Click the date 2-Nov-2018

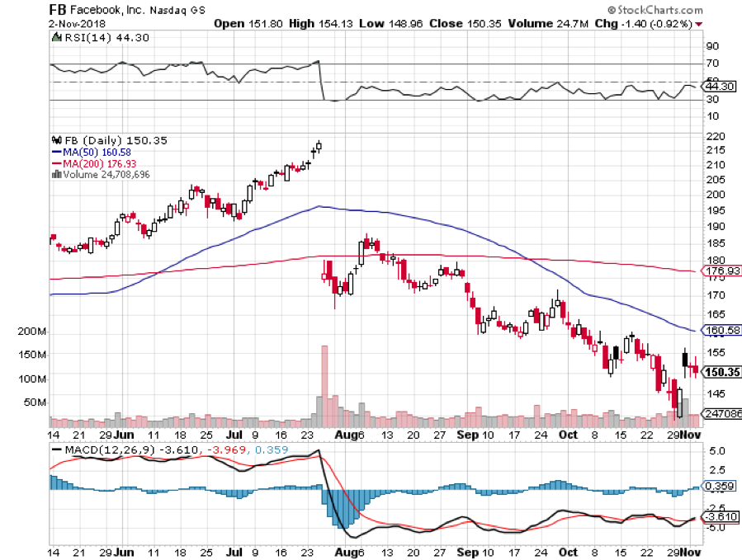(77, 24)
